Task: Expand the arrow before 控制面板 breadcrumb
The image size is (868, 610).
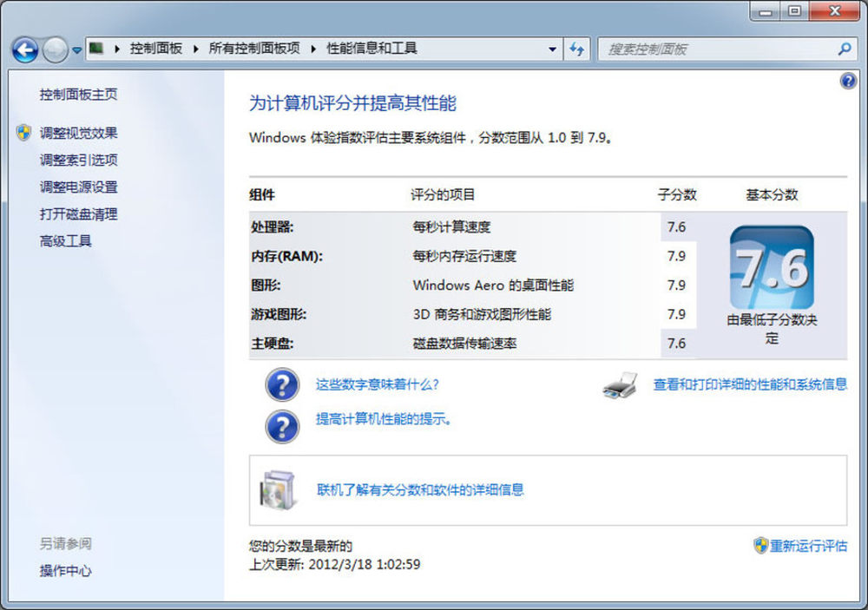Action: [117, 49]
